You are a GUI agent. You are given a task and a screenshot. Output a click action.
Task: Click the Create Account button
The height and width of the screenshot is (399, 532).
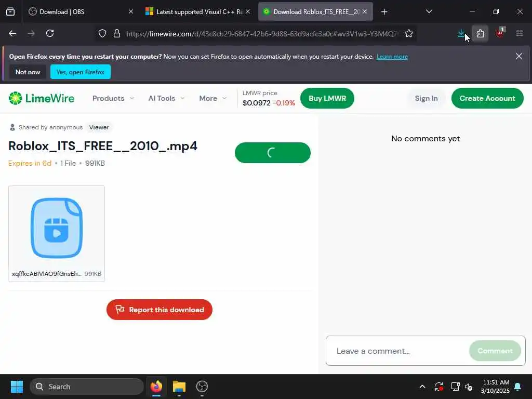pyautogui.click(x=487, y=98)
